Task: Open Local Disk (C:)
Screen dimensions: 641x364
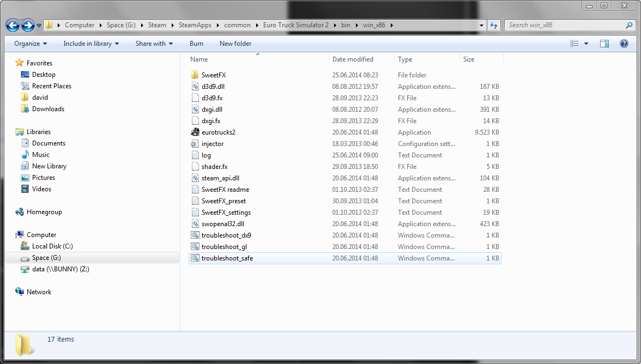Action: coord(52,246)
